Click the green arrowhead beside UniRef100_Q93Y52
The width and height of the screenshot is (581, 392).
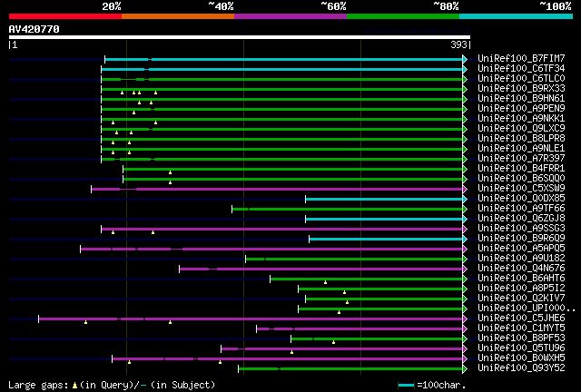465,368
